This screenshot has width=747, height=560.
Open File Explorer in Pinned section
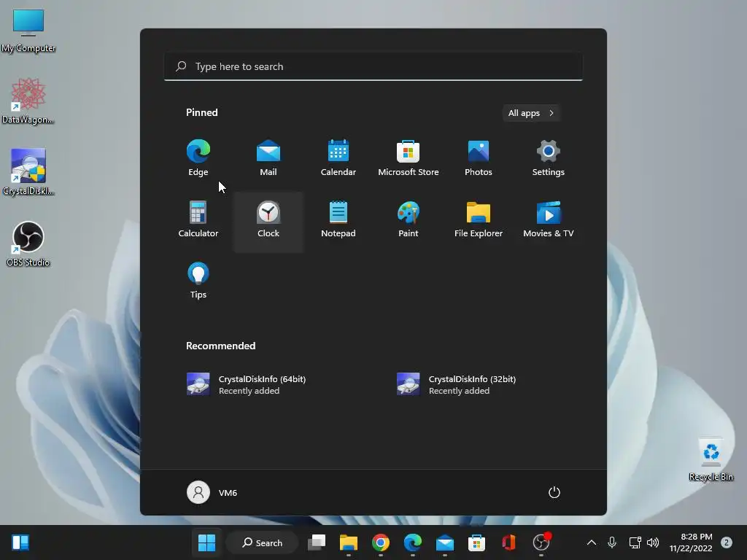pos(479,220)
